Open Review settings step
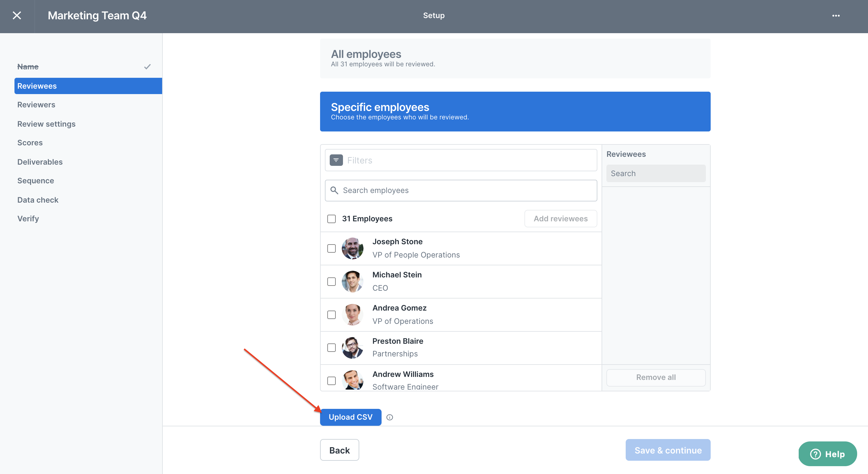868x474 pixels. coord(46,124)
